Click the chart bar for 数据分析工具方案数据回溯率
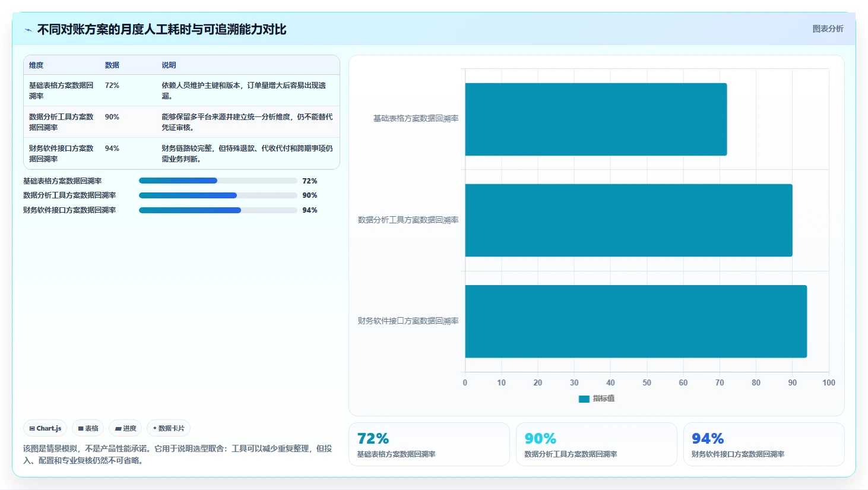 click(x=629, y=220)
